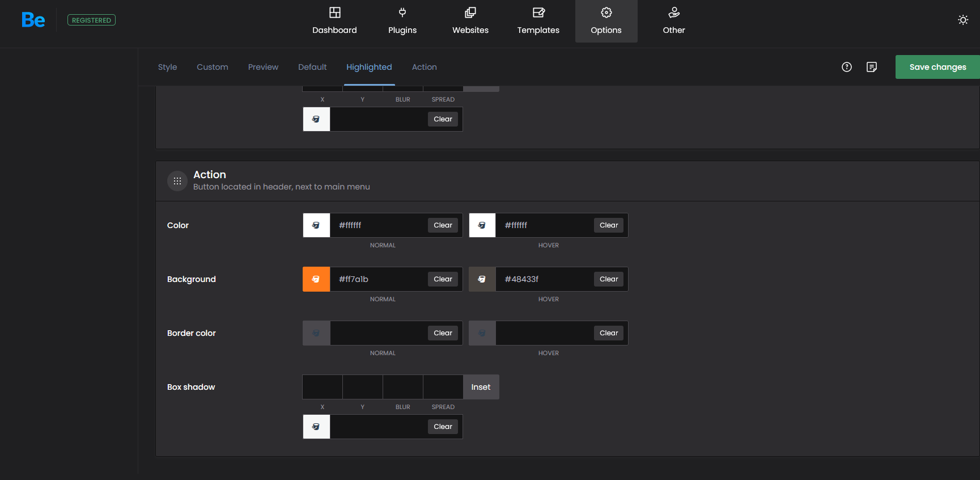Clear the Color normal value
The height and width of the screenshot is (480, 980).
[x=443, y=225]
